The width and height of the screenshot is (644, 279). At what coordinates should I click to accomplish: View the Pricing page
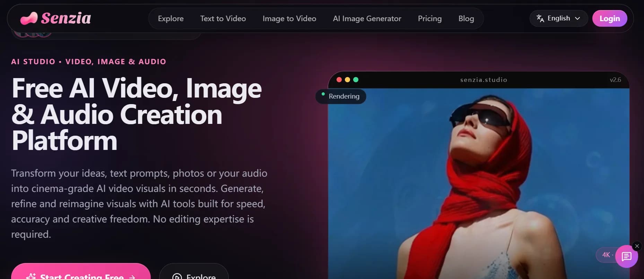pos(429,18)
